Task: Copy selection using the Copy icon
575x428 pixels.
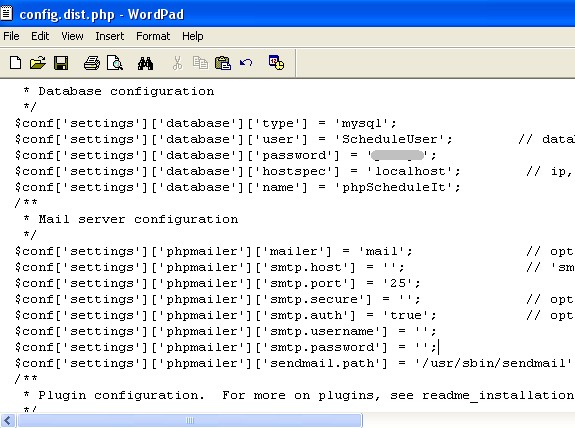Action: tap(200, 63)
